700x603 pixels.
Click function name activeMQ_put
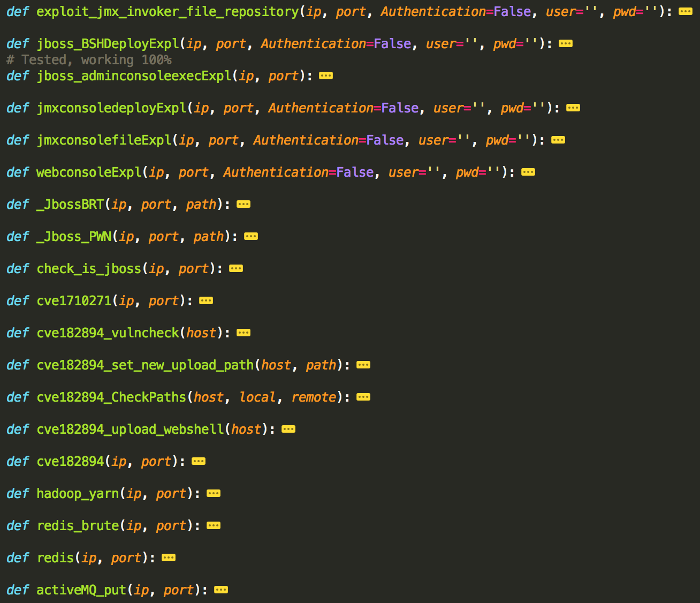point(81,590)
